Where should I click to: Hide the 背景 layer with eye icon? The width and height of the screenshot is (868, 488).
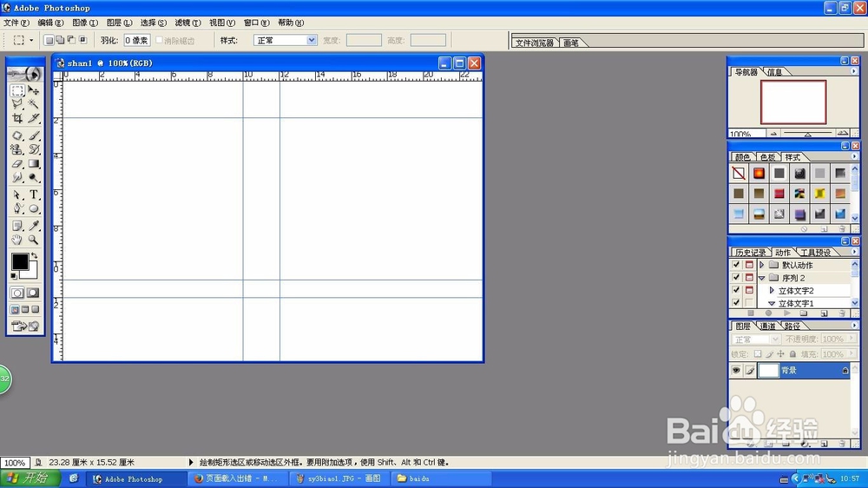(x=736, y=371)
